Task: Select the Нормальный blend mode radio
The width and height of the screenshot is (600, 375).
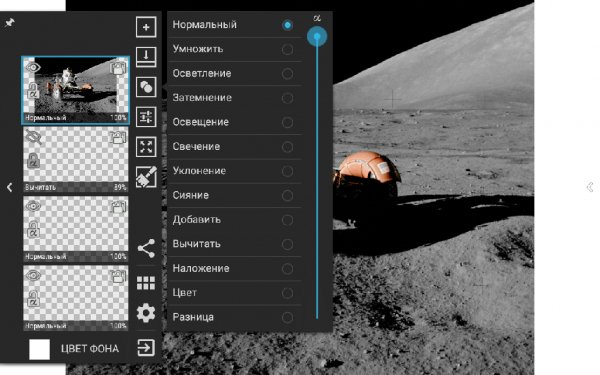Action: click(287, 25)
